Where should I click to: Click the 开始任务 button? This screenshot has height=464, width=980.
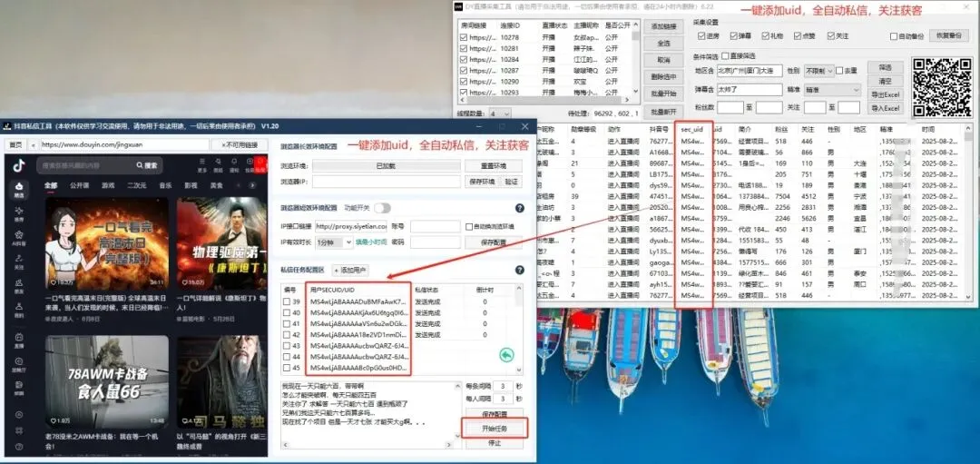495,429
